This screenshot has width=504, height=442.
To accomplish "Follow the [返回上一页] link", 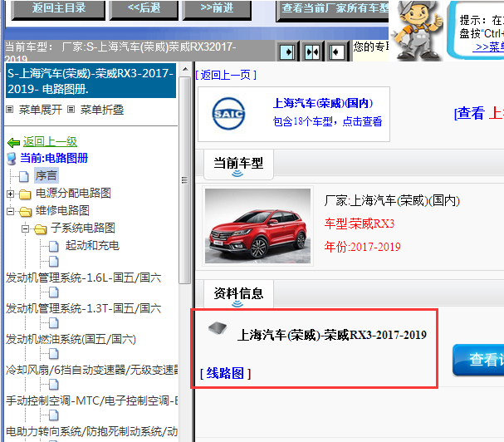I will (x=226, y=75).
